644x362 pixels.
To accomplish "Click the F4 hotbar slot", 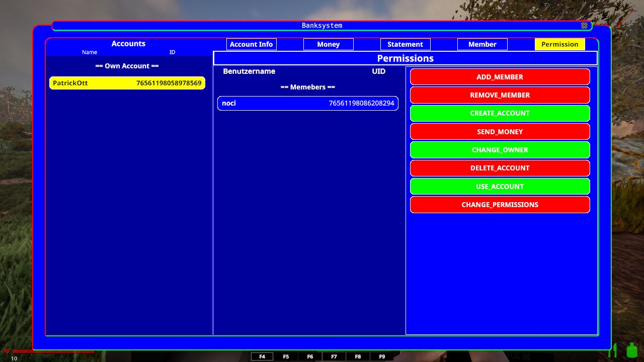I will 262,356.
